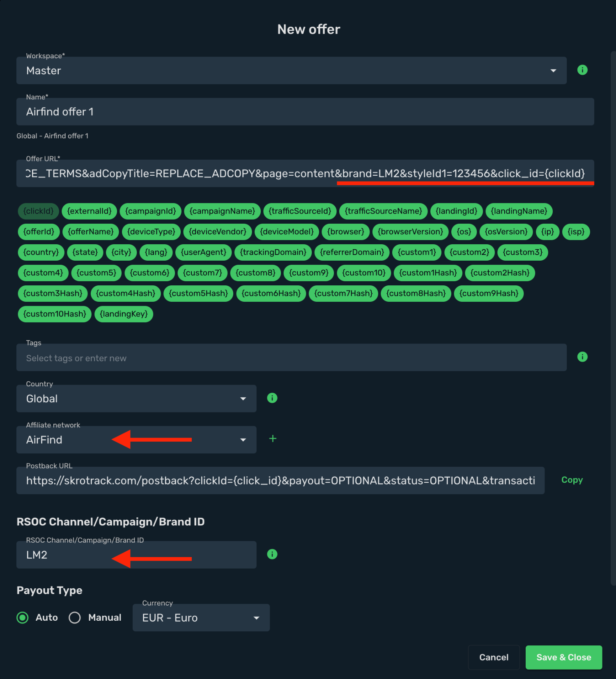Copy the Postback URL
The image size is (616, 679).
tap(572, 480)
